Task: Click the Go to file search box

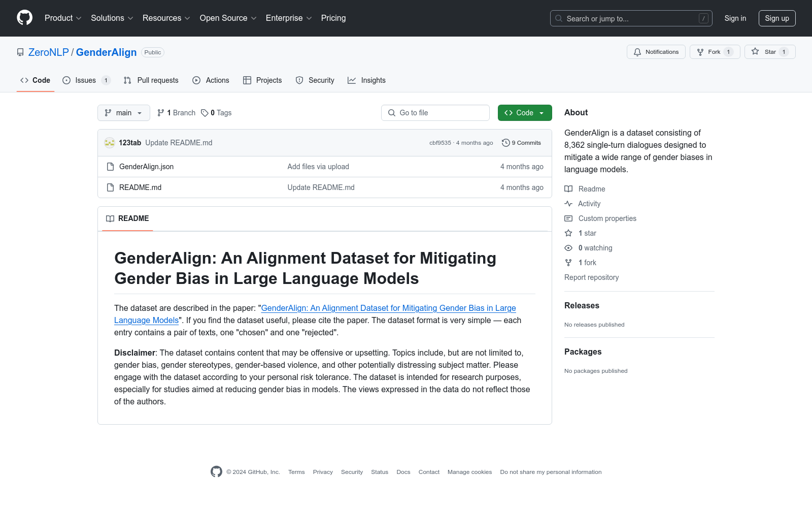Action: point(435,113)
